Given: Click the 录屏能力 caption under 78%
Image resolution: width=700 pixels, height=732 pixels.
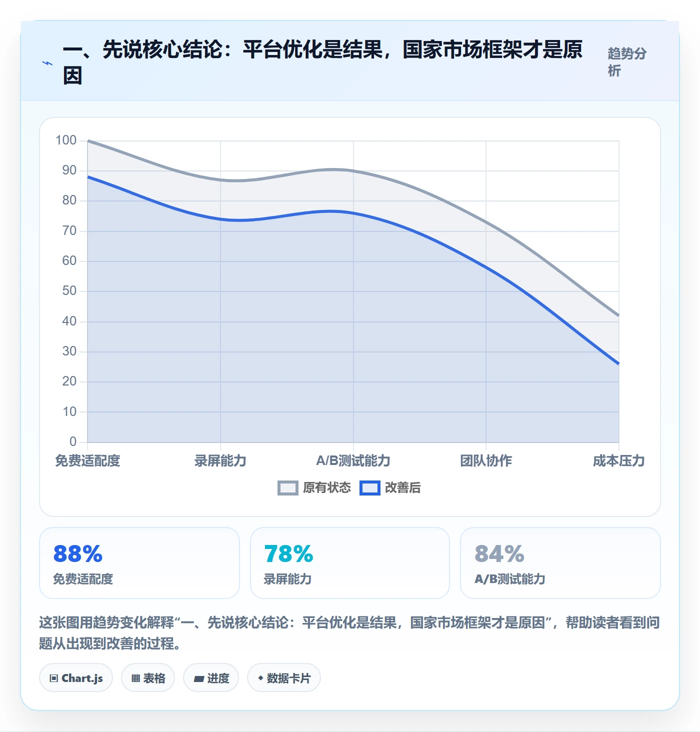Looking at the screenshot, I should coord(288,579).
